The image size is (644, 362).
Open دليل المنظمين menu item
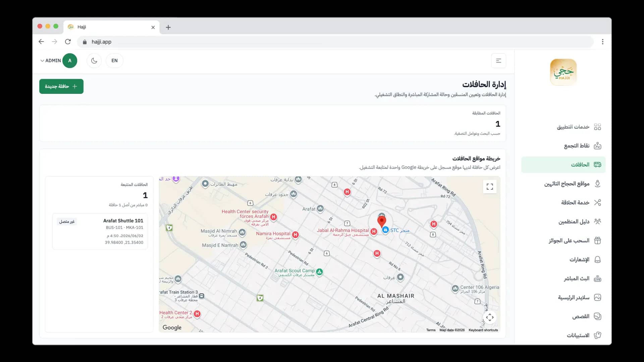(x=563, y=222)
